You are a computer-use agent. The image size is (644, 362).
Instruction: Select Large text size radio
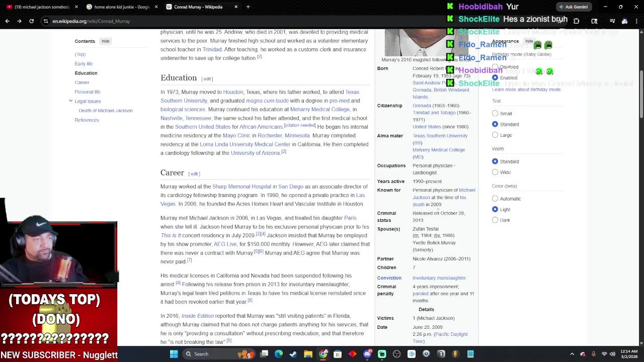point(495,135)
